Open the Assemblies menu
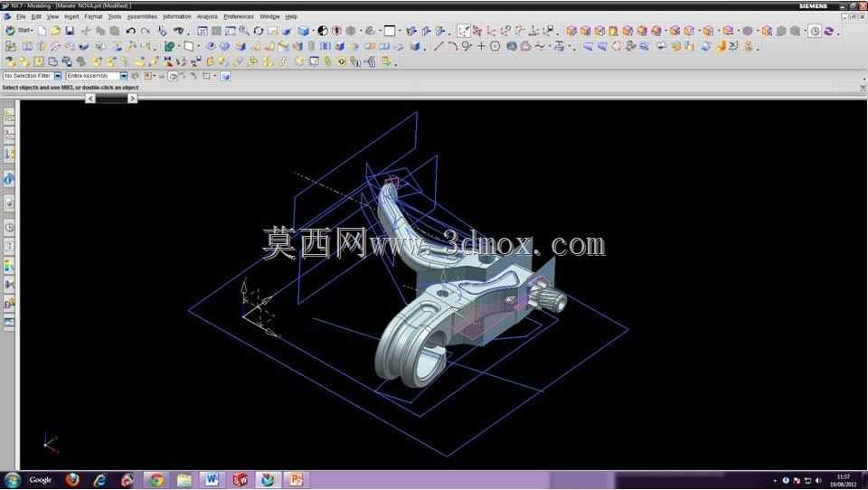Image resolution: width=868 pixels, height=490 pixels. click(142, 16)
